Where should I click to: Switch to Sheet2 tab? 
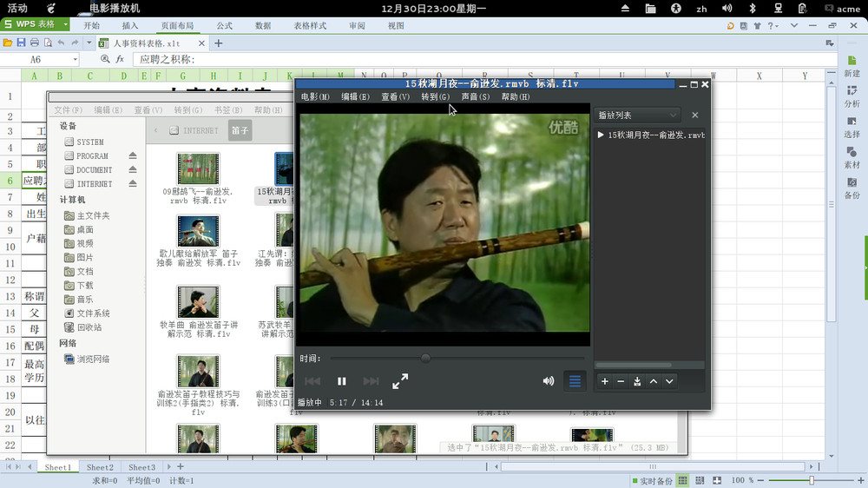tap(100, 467)
